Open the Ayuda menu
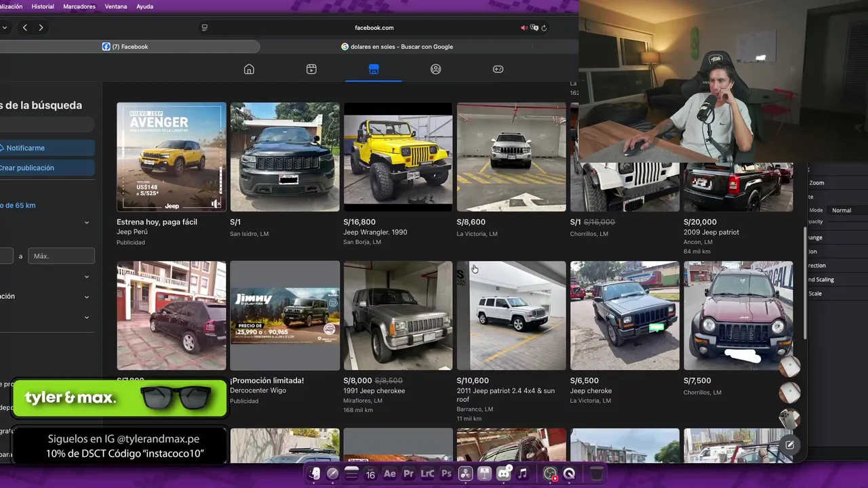Image resolution: width=868 pixels, height=488 pixels. point(144,6)
